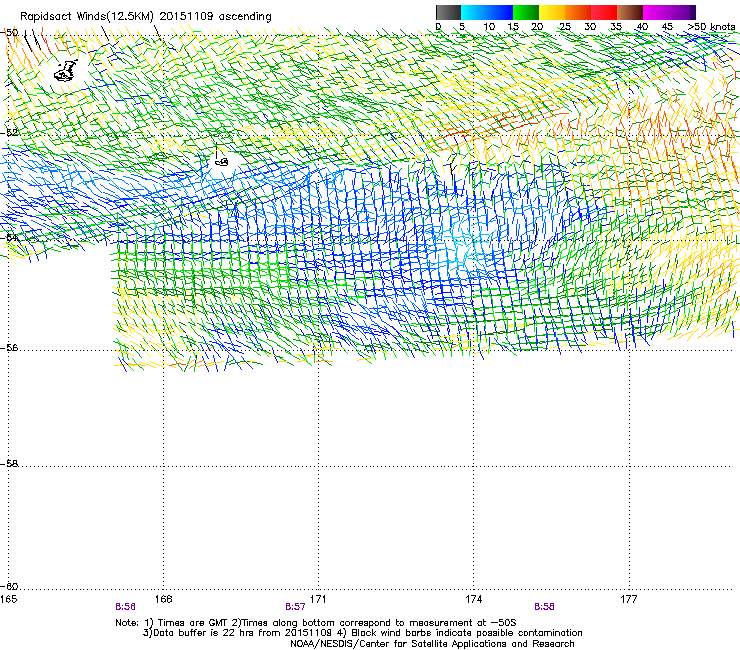
Task: Click the title 'Rapidscat Winds(12.5KM) 20151109 ascending'
Action: 146,17
